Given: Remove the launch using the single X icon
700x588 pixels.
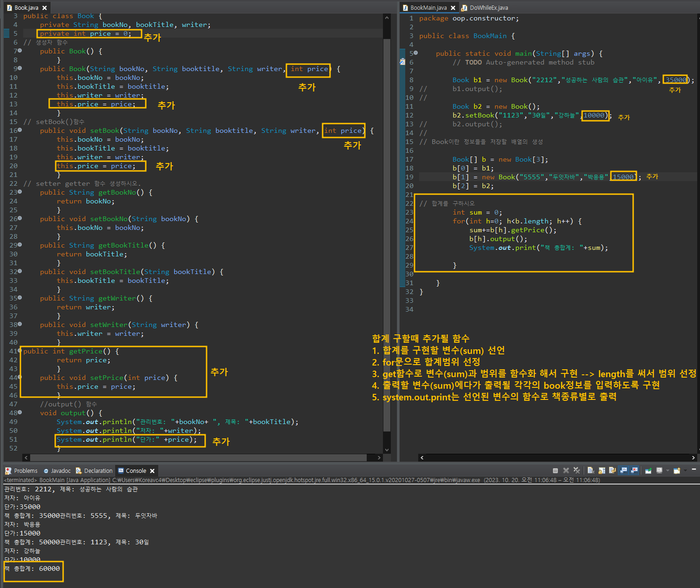Looking at the screenshot, I should coord(566,470).
